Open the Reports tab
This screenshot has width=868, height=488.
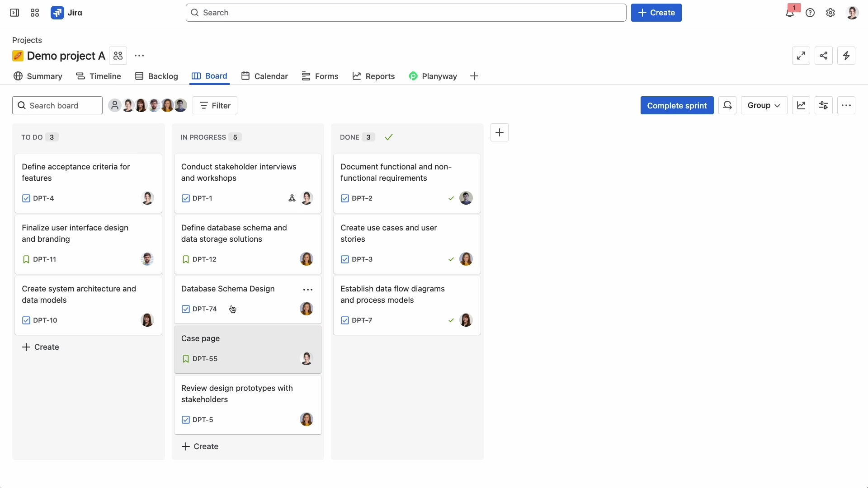[x=373, y=76]
